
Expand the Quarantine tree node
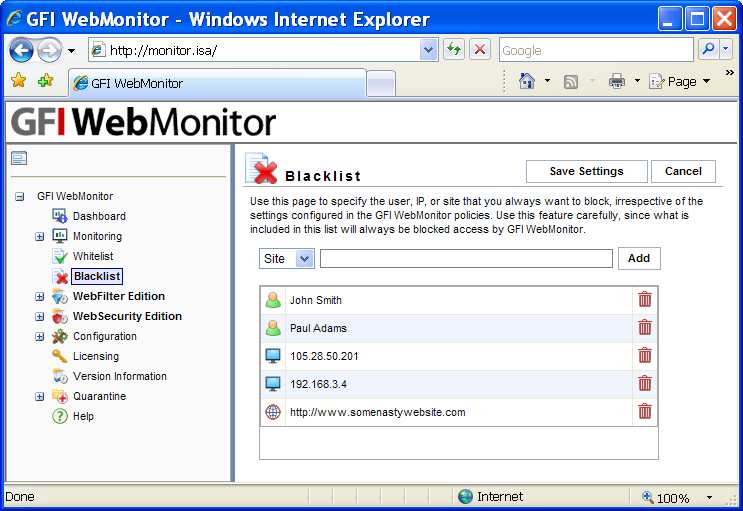[39, 396]
